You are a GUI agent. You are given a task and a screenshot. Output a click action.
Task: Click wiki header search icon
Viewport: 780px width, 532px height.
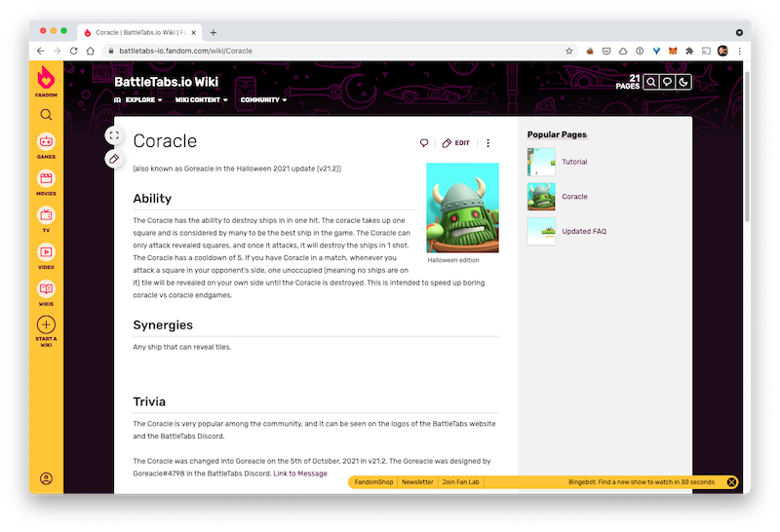coord(650,82)
